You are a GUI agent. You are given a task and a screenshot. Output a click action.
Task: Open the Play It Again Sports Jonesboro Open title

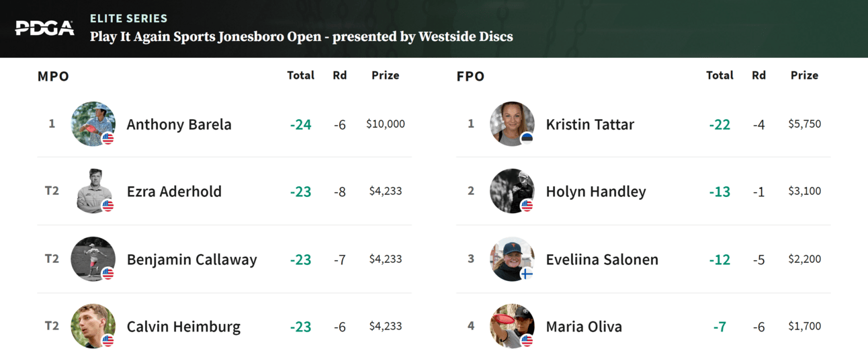302,36
